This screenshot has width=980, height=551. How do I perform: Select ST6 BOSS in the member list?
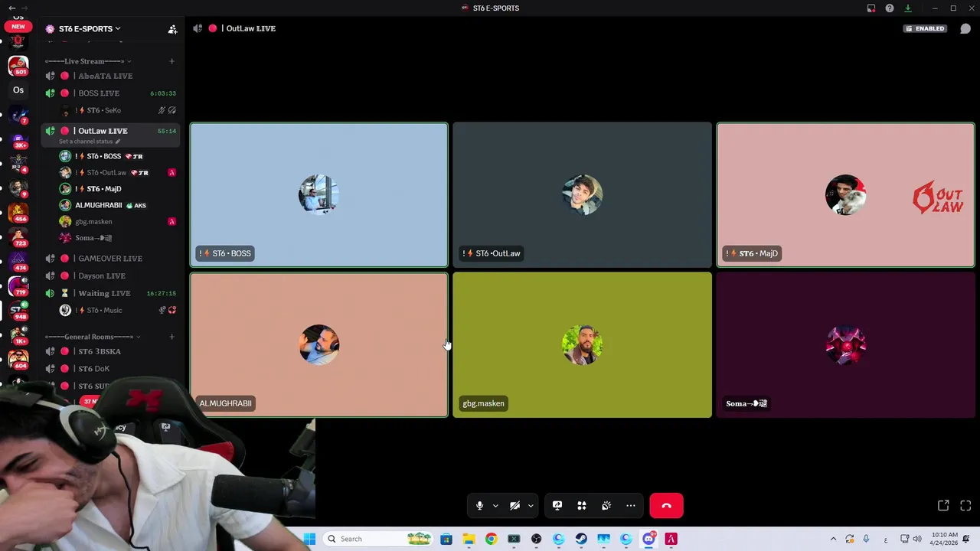click(x=119, y=156)
